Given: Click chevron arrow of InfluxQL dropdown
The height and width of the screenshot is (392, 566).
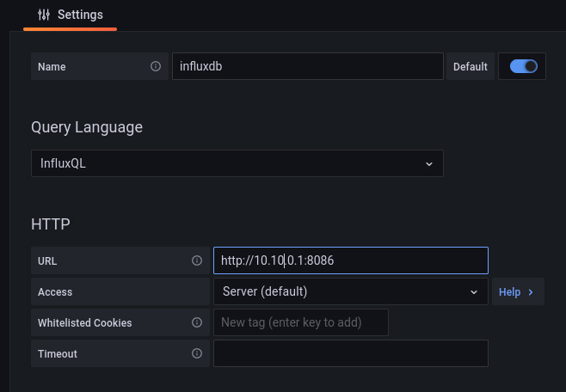Looking at the screenshot, I should (429, 164).
